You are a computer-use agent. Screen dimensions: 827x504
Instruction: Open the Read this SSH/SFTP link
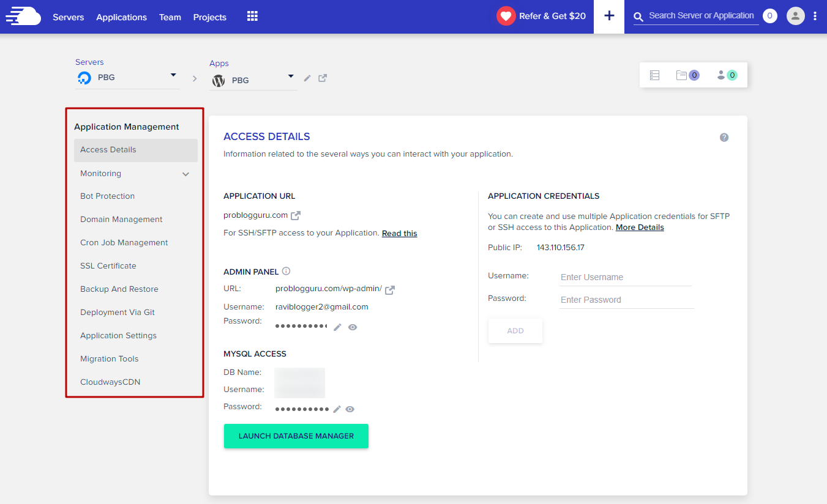pos(399,233)
